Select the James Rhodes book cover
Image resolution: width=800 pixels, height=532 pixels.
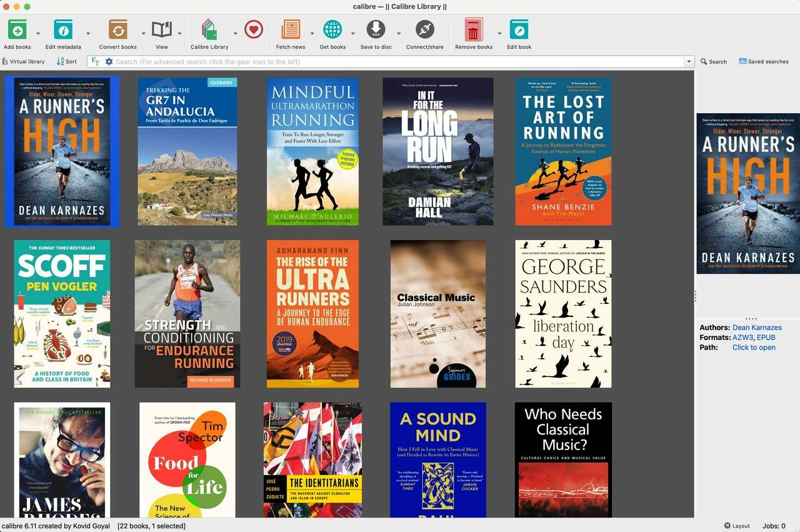click(x=62, y=460)
